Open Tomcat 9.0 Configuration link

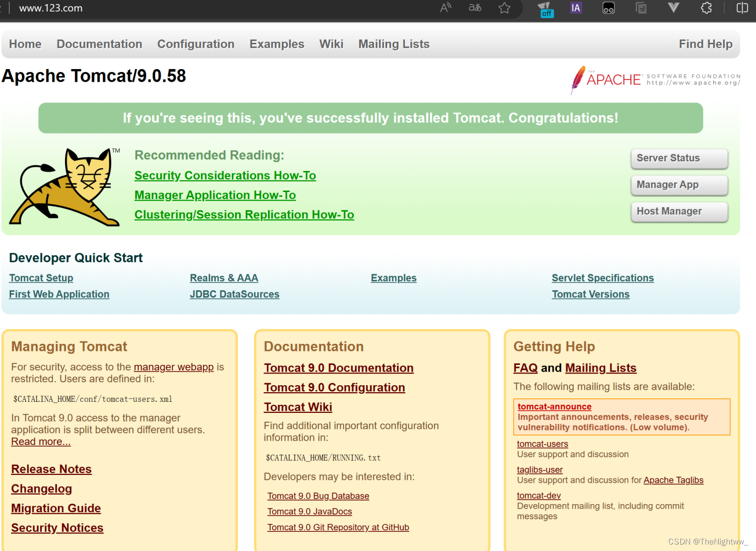tap(335, 388)
